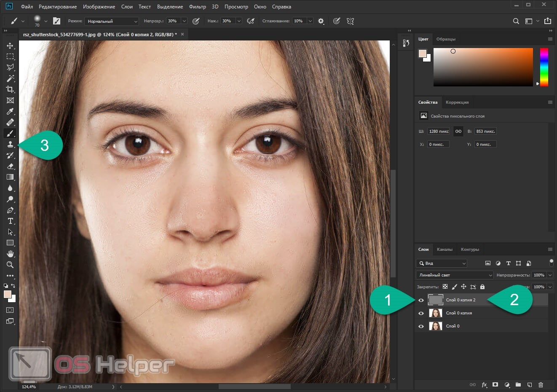Image resolution: width=557 pixels, height=392 pixels.
Task: Select the Dodge tool
Action: (x=10, y=199)
